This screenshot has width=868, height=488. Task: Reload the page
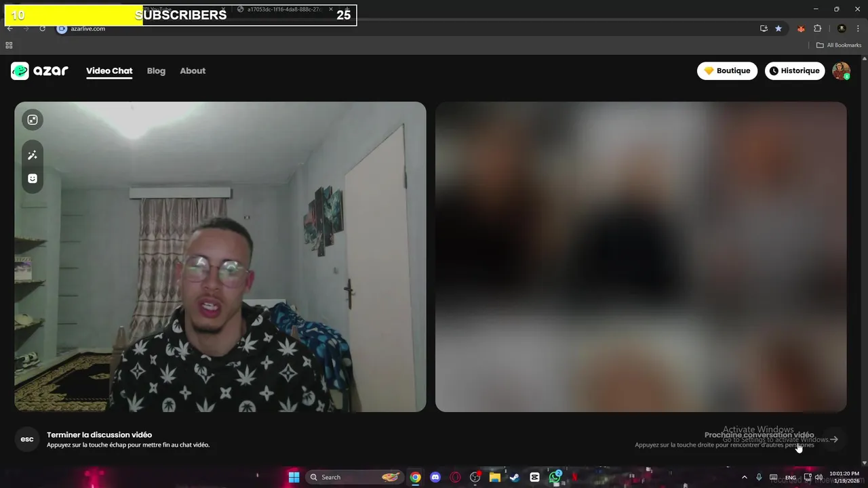(42, 28)
